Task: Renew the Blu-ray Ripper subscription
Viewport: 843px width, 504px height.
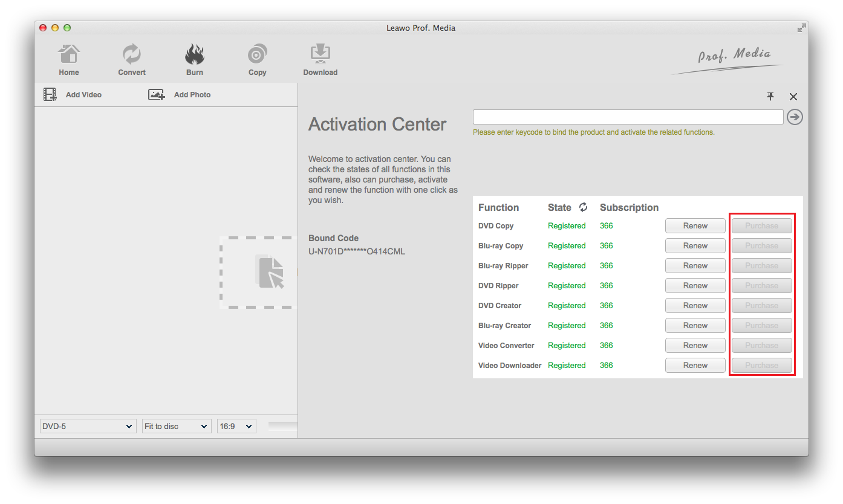Action: click(695, 266)
